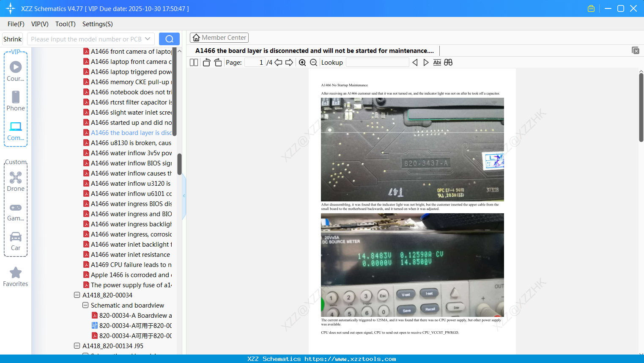This screenshot has height=363, width=644.
Task: Open the Drone category
Action: click(x=16, y=181)
